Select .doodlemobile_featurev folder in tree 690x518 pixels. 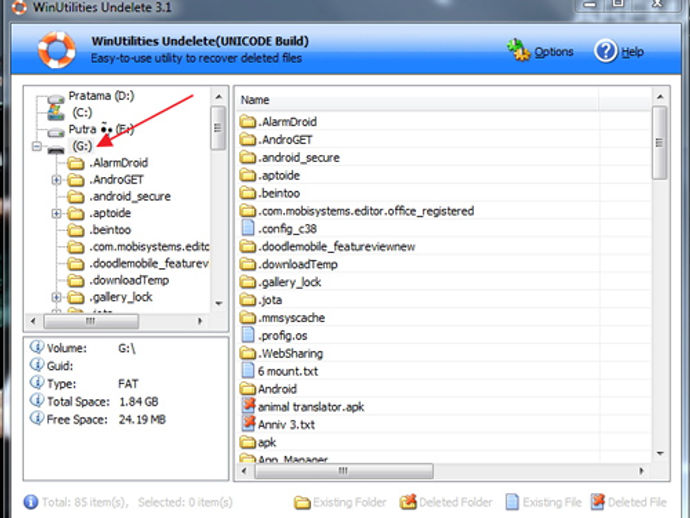click(149, 264)
